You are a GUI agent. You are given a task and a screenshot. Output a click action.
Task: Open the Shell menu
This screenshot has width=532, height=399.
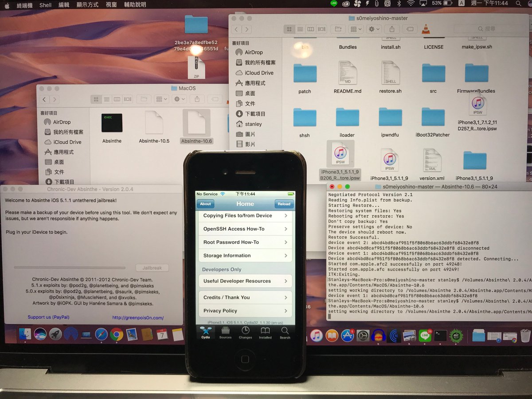(45, 5)
